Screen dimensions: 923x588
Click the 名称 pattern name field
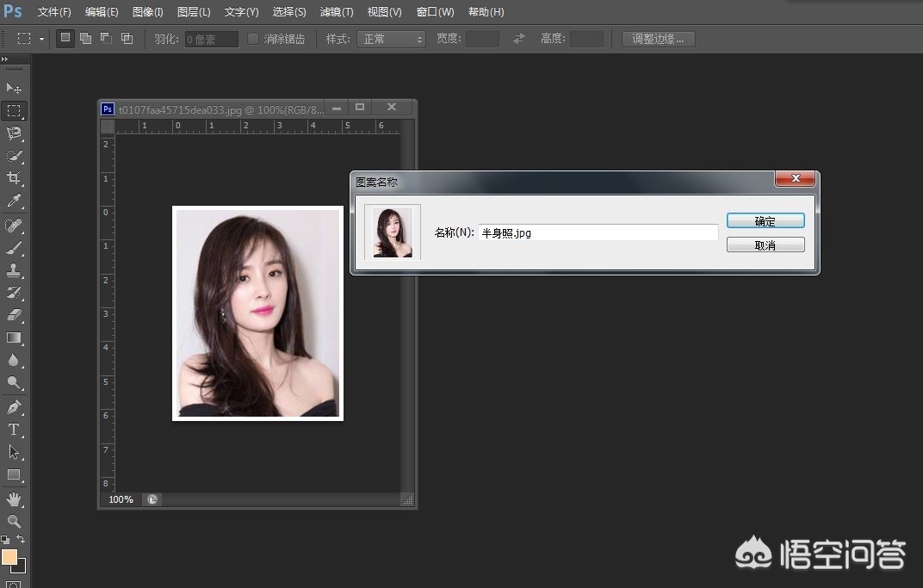point(598,232)
